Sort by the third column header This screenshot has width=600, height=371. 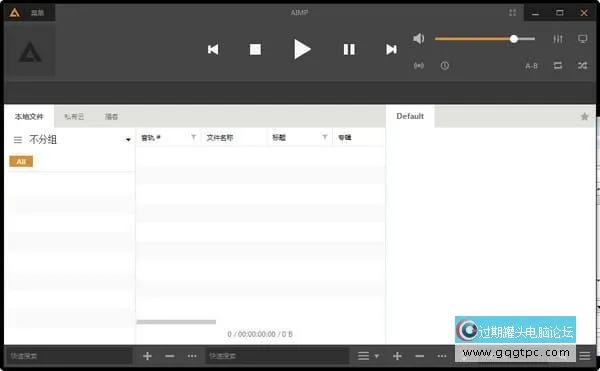279,138
